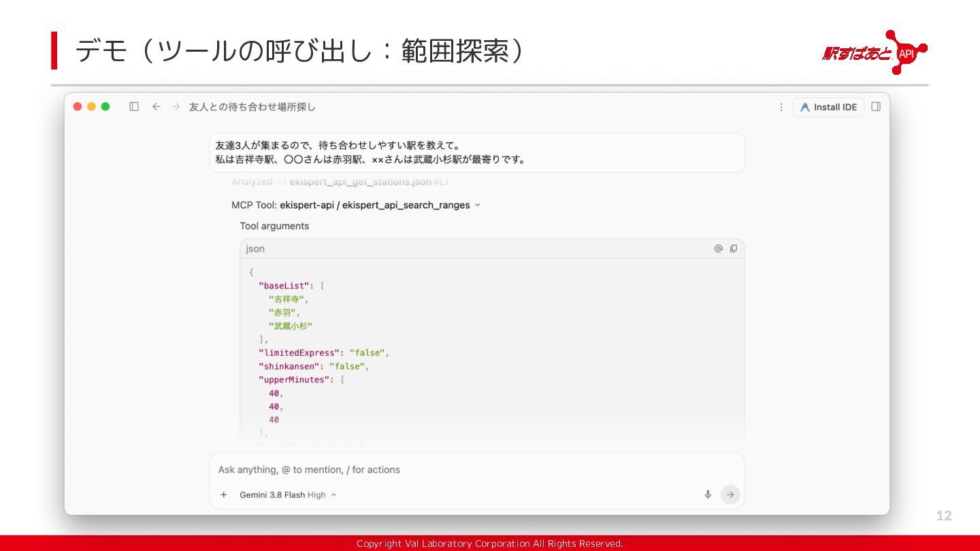This screenshot has height=551, width=980.
Task: Start voice input with microphone icon
Action: 708,495
